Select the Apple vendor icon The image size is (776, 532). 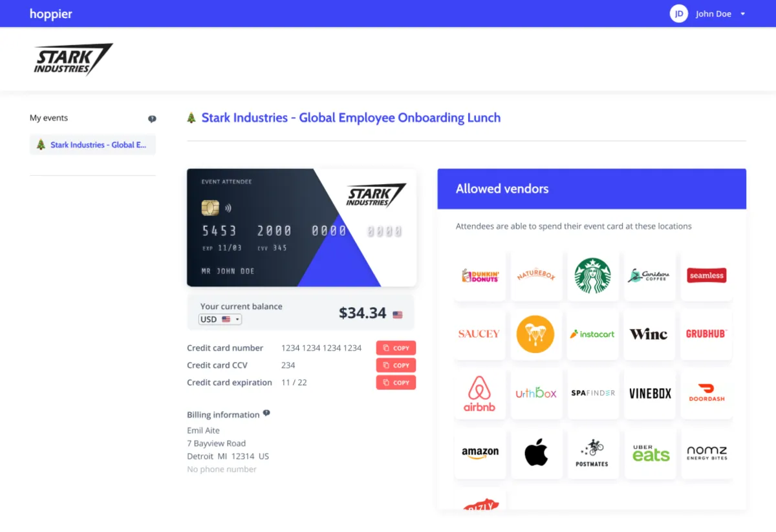click(536, 452)
